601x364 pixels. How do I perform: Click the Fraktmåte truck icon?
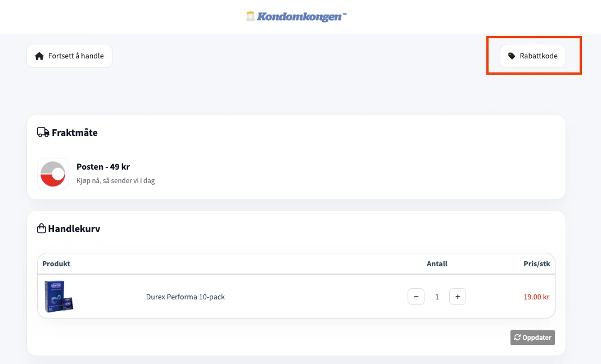pyautogui.click(x=43, y=133)
